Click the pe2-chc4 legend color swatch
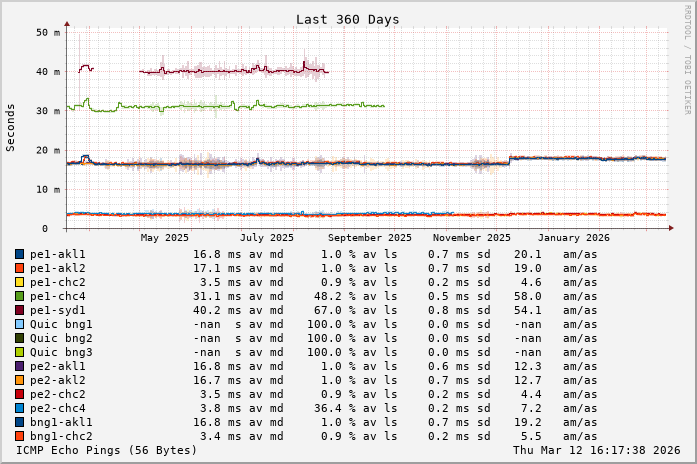This screenshot has height=464, width=697. click(x=19, y=408)
